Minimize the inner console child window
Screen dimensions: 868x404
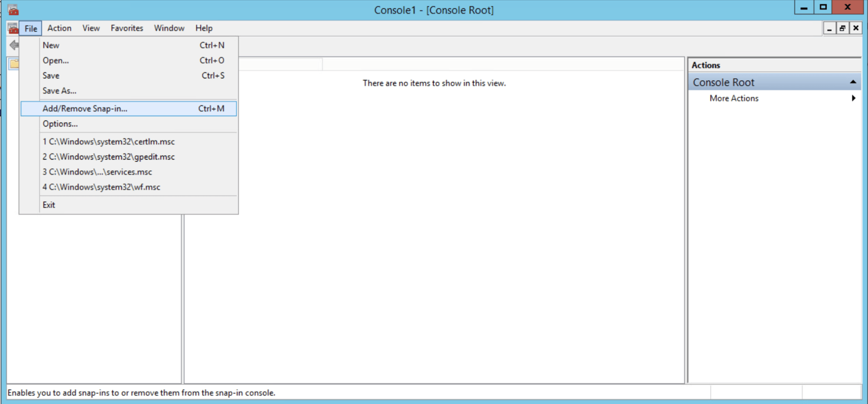click(829, 29)
